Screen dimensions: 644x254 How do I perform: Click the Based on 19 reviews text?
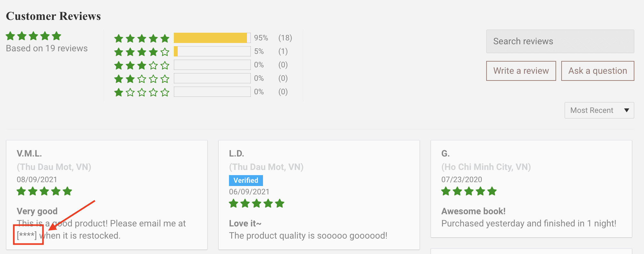pos(47,48)
